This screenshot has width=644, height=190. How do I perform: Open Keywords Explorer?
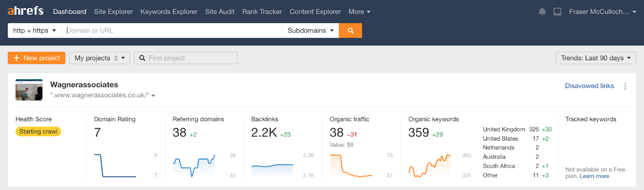point(169,12)
